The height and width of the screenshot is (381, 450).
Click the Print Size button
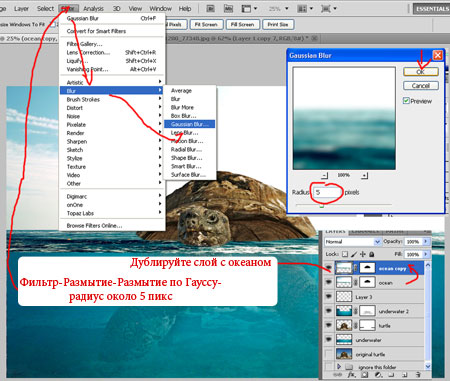[278, 24]
